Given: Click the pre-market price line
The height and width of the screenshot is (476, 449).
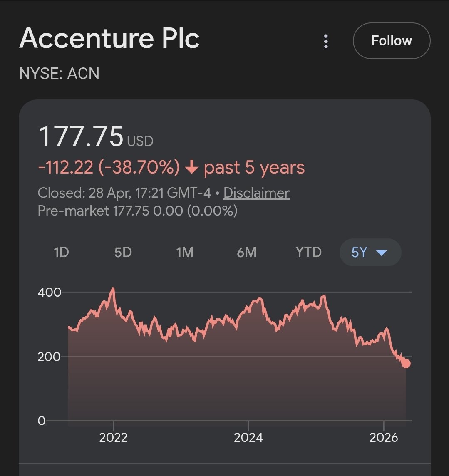Looking at the screenshot, I should (137, 211).
